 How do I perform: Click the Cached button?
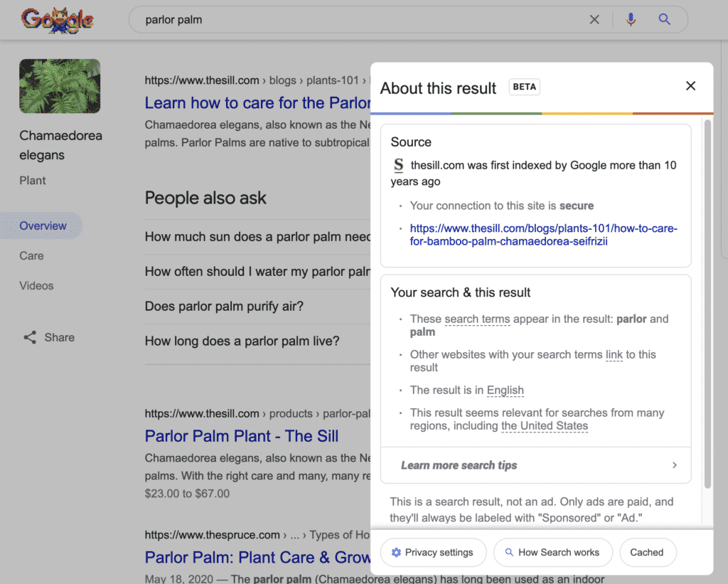648,553
